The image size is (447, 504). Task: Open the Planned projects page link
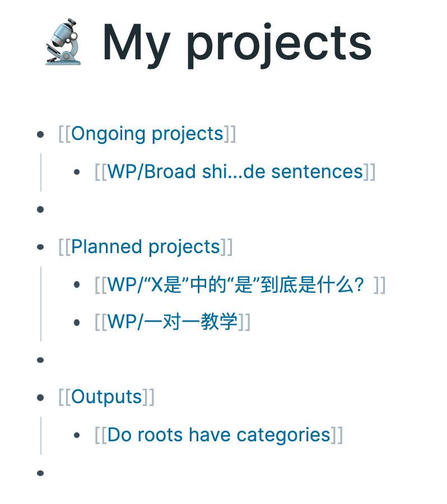pyautogui.click(x=145, y=247)
